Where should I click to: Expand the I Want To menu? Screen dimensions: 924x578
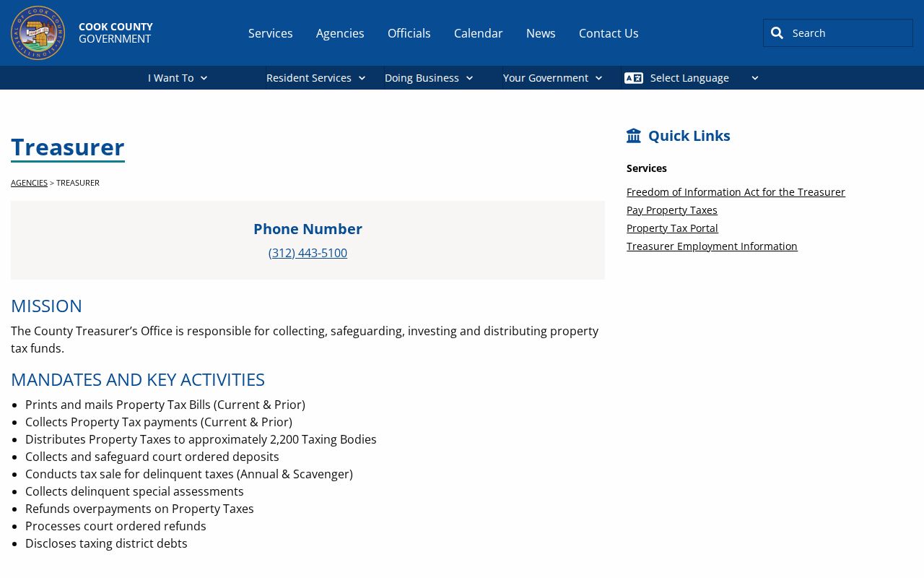tap(178, 78)
